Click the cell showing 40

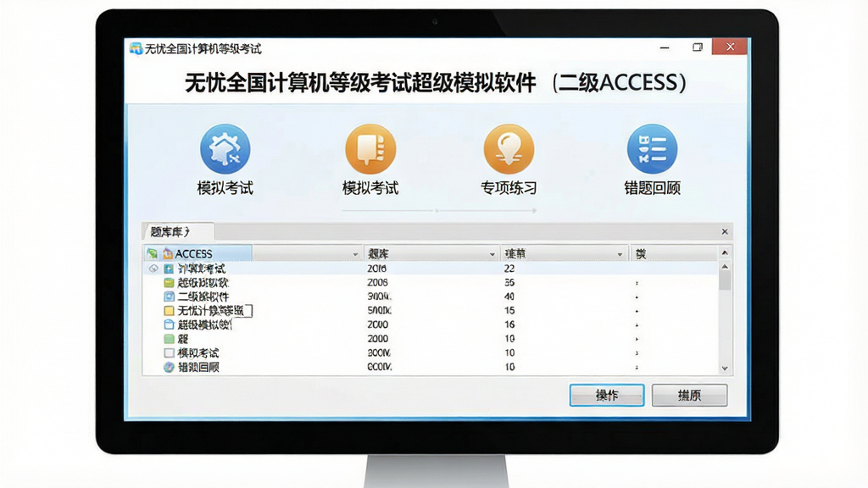point(509,297)
